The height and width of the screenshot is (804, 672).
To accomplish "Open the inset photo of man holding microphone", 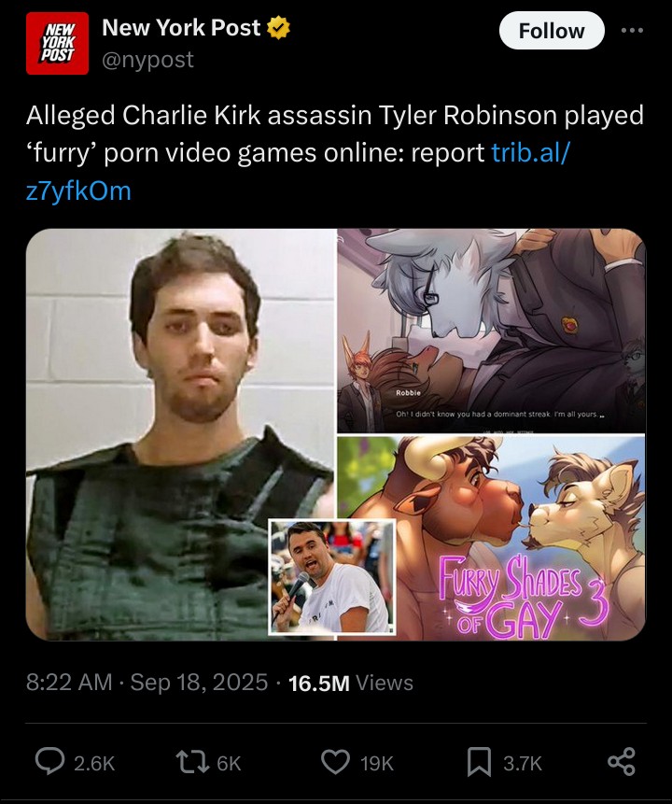I will [x=332, y=577].
